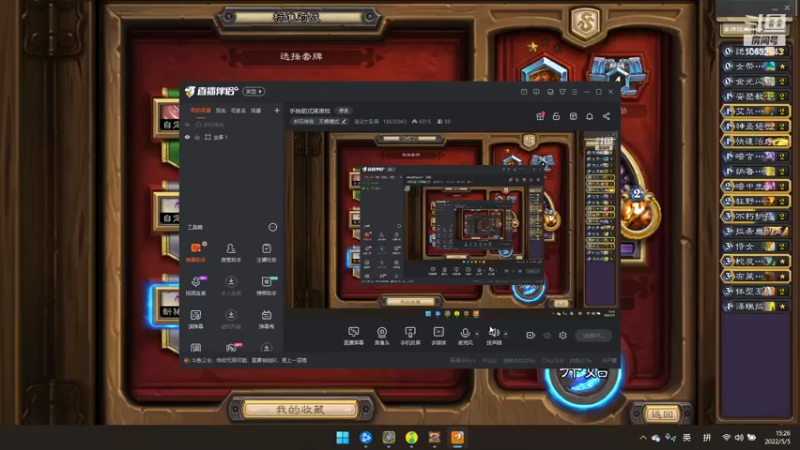Open the mode pill button beside companion logo
This screenshot has height=450, width=800.
tap(254, 91)
